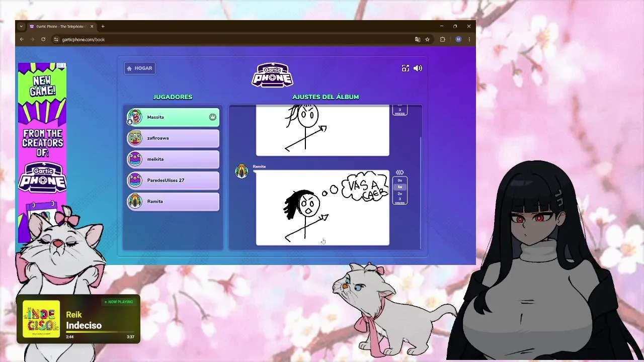
Task: Set animation speed to 1x
Action: point(400,187)
